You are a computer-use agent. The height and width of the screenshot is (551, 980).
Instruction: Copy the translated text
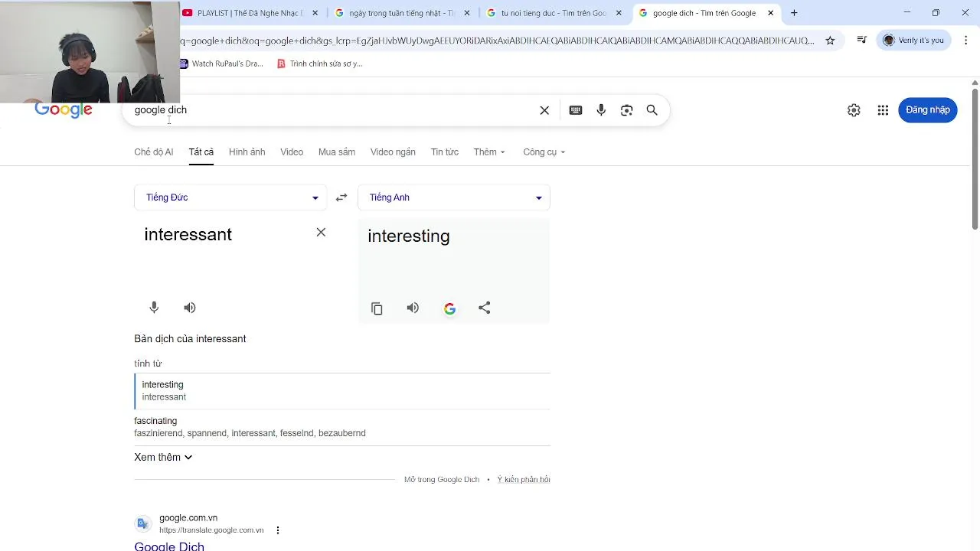point(377,308)
